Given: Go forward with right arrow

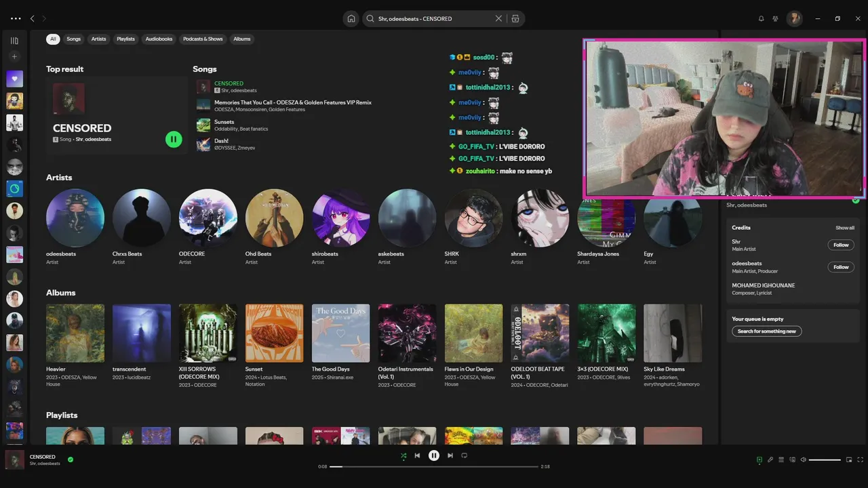Looking at the screenshot, I should click(x=44, y=19).
